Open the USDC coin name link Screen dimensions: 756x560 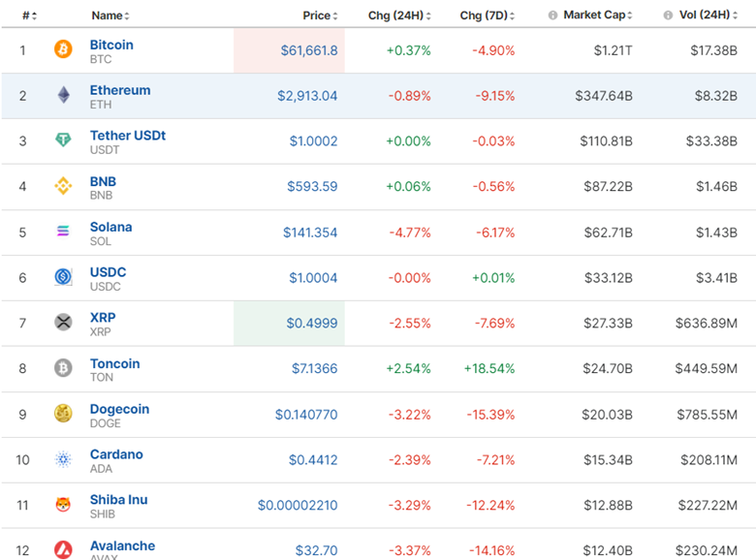108,272
